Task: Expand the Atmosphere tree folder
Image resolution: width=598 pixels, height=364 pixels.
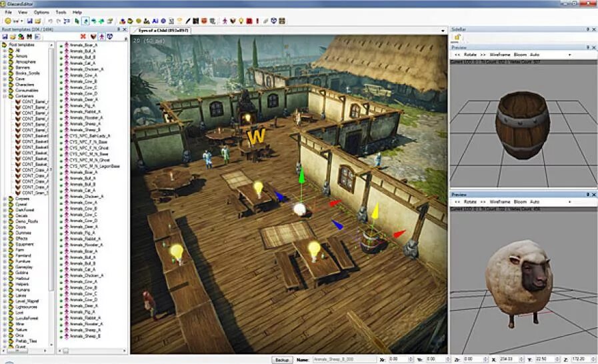Action: click(5, 62)
